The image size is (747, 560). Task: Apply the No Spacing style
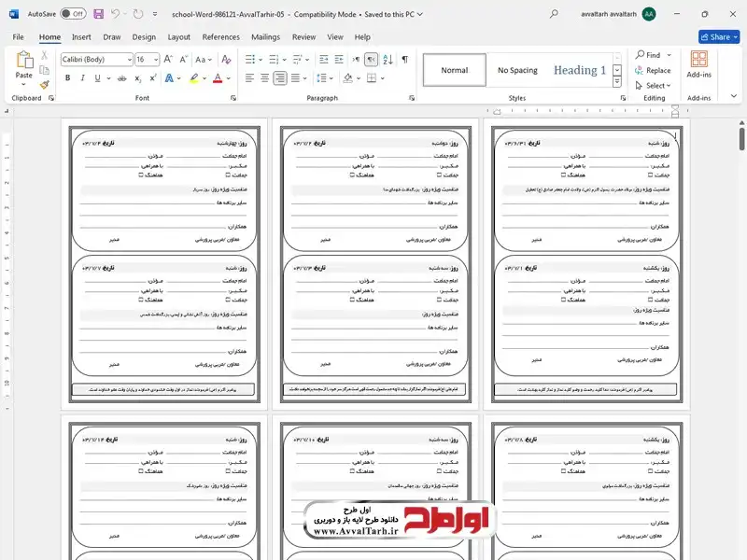pyautogui.click(x=517, y=70)
